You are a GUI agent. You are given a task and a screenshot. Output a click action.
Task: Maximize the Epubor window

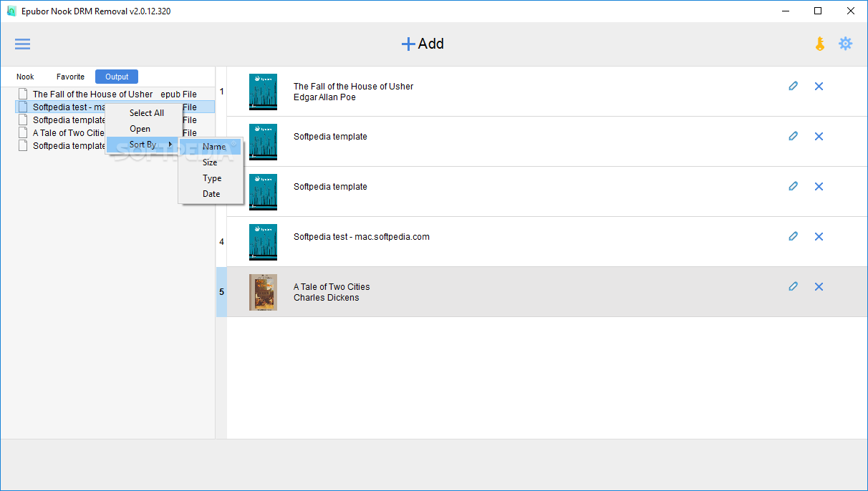[818, 11]
